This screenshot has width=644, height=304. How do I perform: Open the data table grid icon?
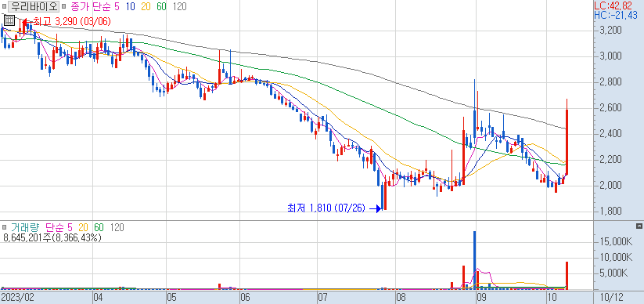click(x=9, y=20)
